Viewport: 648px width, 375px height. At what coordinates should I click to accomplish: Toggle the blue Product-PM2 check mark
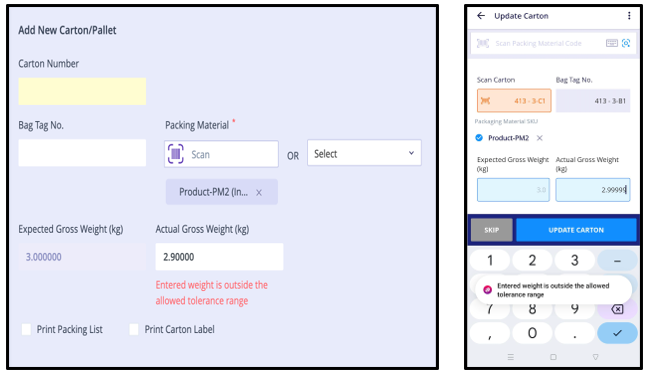coord(479,138)
